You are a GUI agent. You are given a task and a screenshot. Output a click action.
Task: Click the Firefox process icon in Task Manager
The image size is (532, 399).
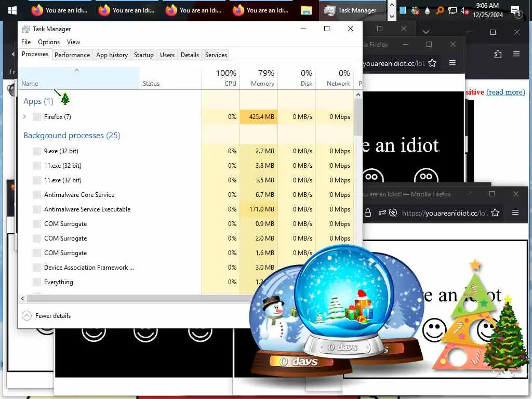(x=37, y=117)
